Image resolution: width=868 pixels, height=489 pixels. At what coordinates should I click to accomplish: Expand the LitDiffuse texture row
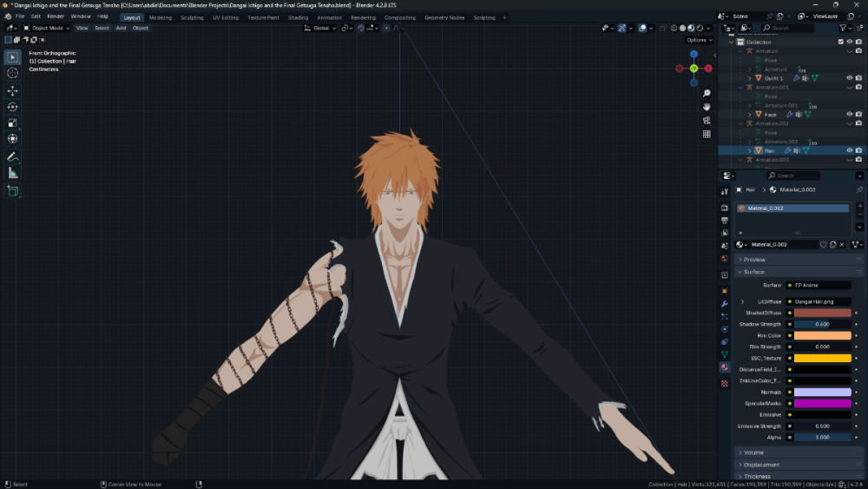(742, 301)
